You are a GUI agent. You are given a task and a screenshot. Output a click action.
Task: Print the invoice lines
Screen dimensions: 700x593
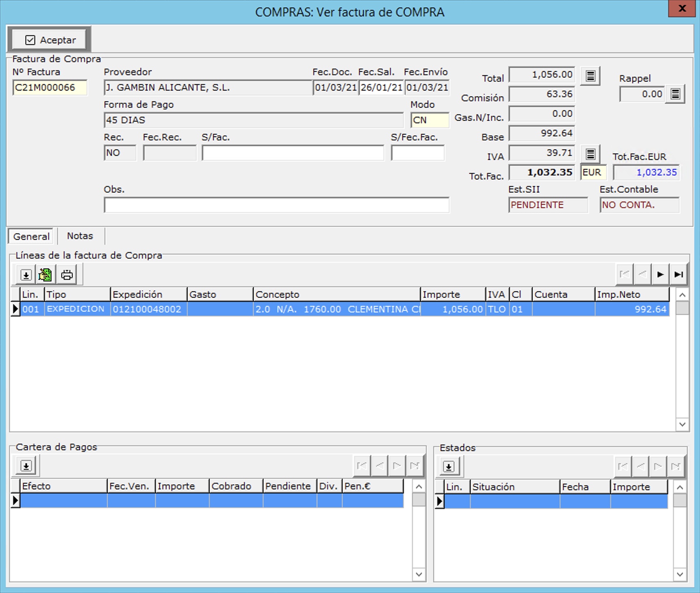[67, 275]
